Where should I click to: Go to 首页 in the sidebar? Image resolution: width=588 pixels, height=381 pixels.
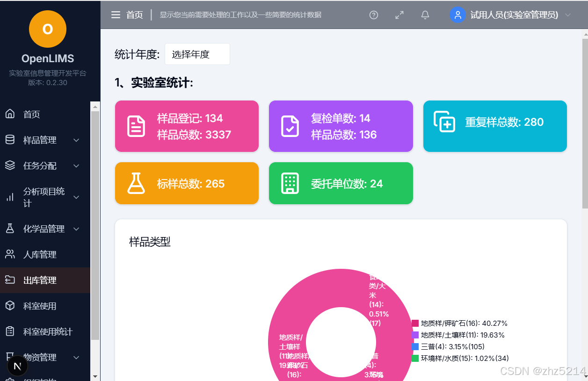[45, 114]
